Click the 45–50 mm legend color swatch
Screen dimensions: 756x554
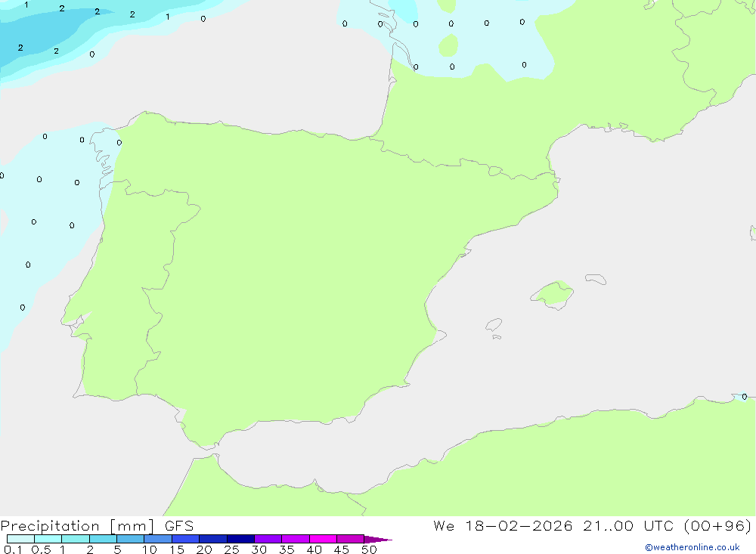pyautogui.click(x=350, y=539)
